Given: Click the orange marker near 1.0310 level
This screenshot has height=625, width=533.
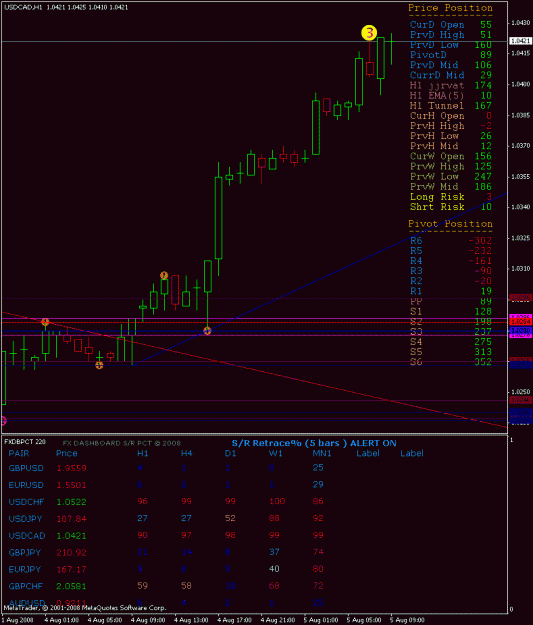Looking at the screenshot, I should (164, 275).
